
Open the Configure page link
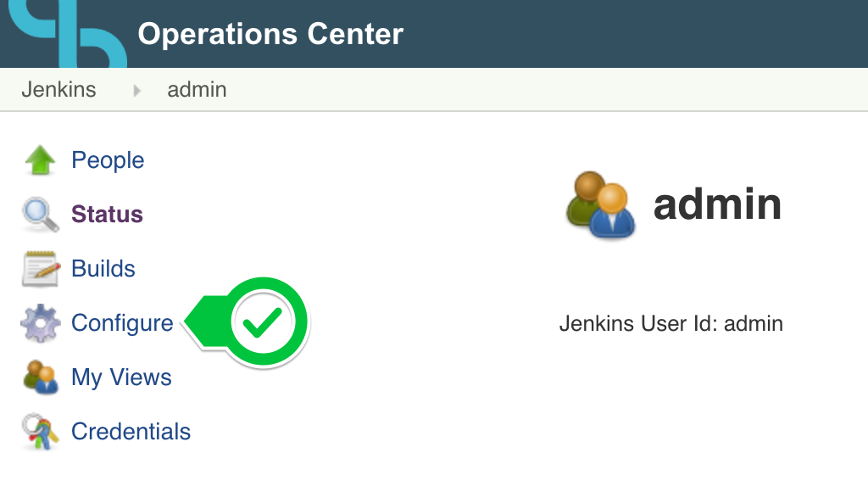click(x=122, y=323)
